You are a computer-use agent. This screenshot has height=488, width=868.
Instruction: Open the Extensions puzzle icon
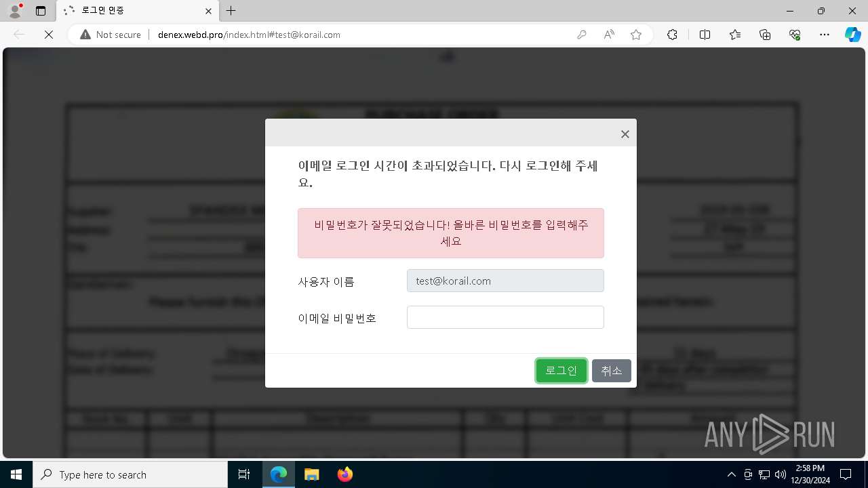click(672, 35)
